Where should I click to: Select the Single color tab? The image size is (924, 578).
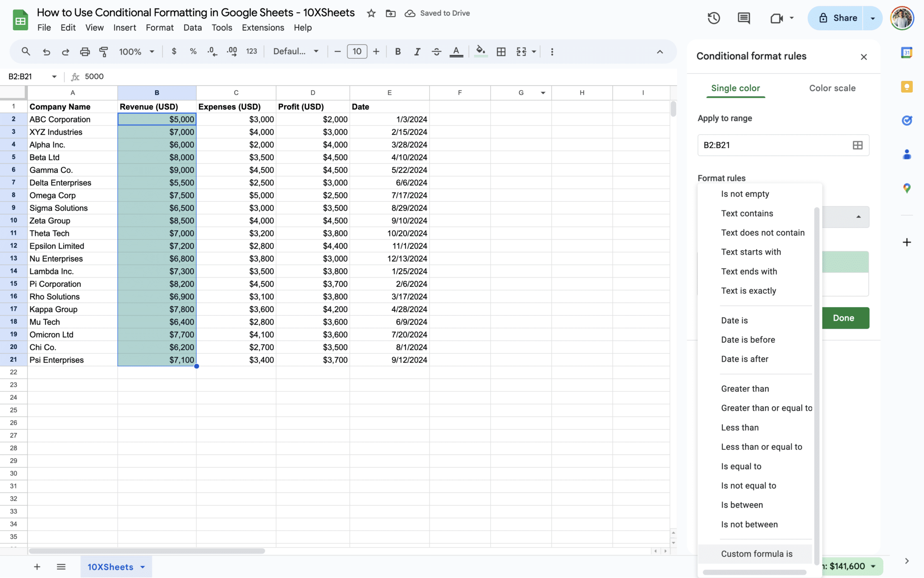point(735,88)
